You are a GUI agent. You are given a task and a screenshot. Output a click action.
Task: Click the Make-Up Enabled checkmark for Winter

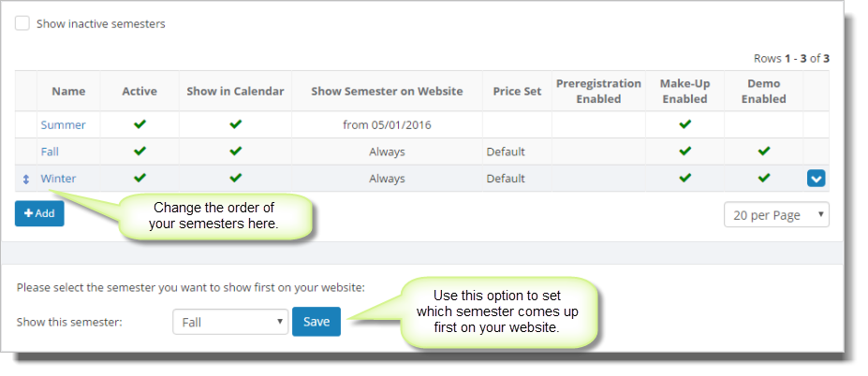tap(684, 178)
